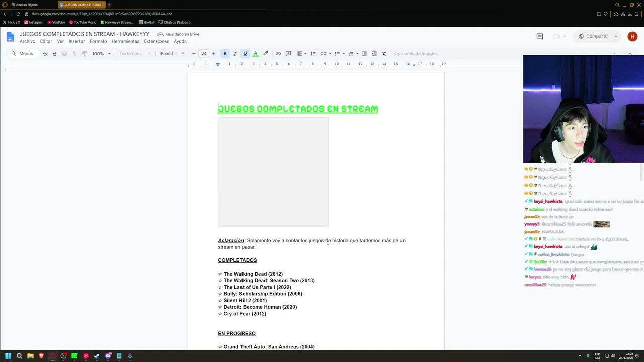
Task: Expand the numbered list options arrow
Action: point(357,54)
